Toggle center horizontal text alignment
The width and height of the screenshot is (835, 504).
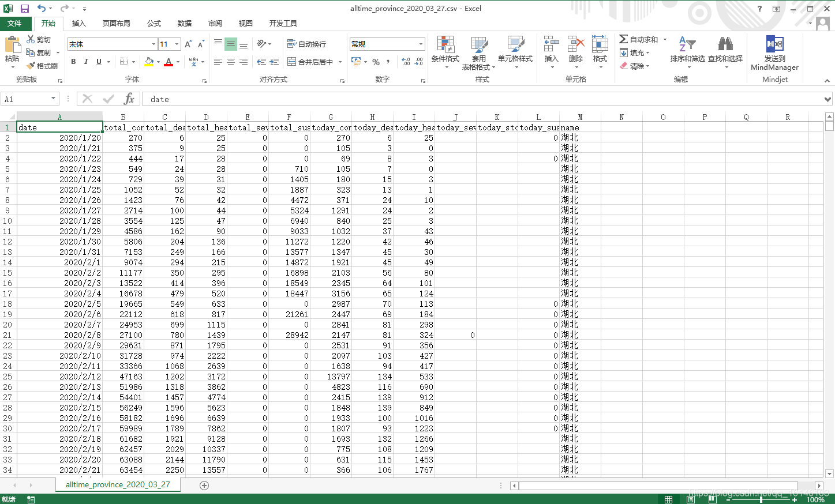point(231,62)
